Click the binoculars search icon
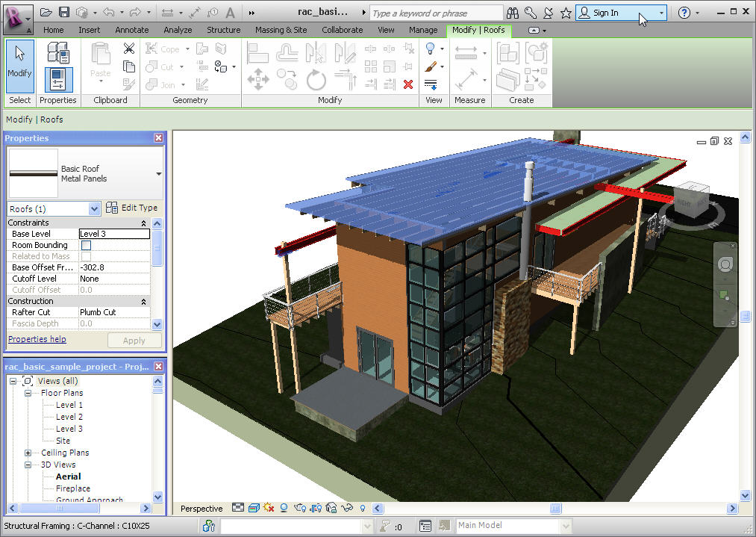 pyautogui.click(x=513, y=13)
